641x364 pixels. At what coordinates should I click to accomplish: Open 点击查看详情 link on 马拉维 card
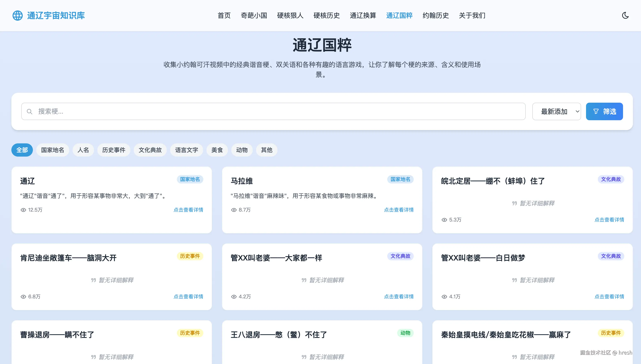point(399,210)
